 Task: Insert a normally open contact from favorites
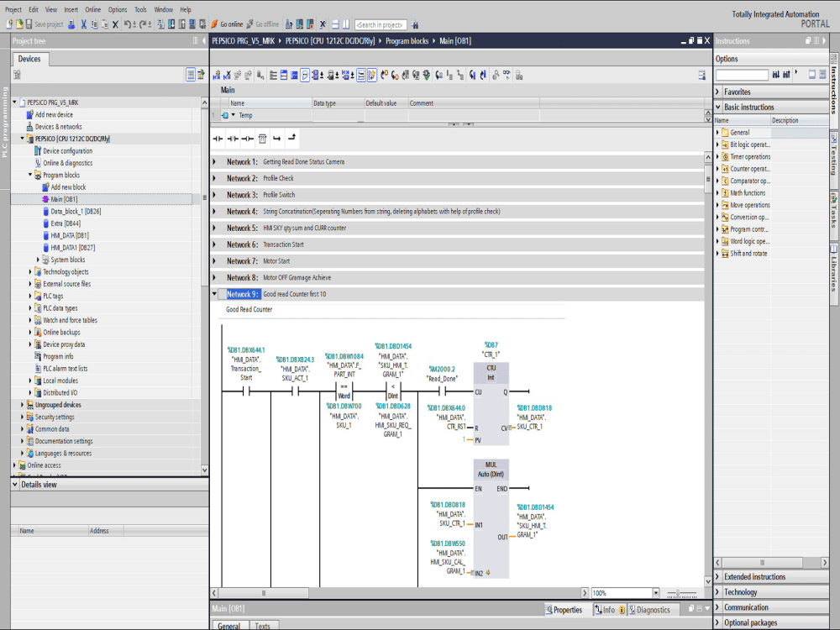(x=218, y=139)
